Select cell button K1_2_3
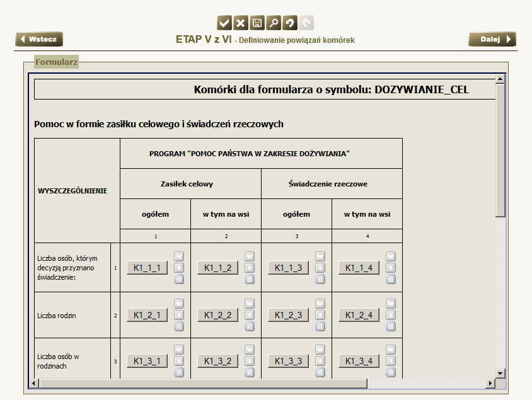 288,315
